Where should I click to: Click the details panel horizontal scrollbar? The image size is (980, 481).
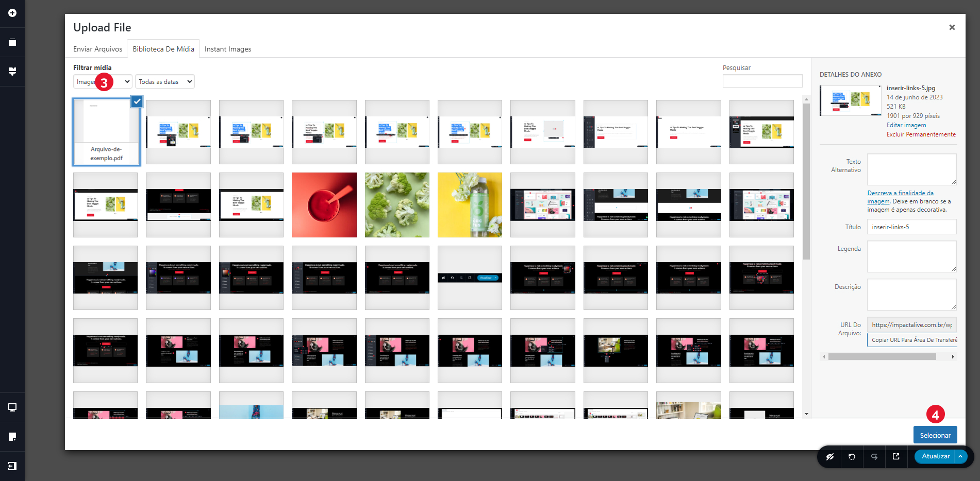pyautogui.click(x=882, y=356)
